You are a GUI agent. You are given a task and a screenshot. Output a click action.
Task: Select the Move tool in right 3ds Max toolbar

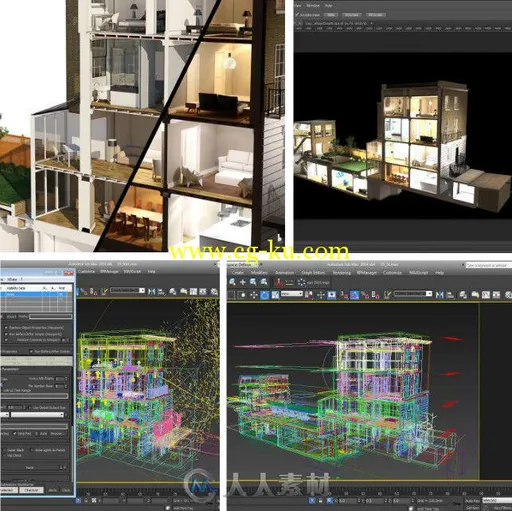point(254,295)
